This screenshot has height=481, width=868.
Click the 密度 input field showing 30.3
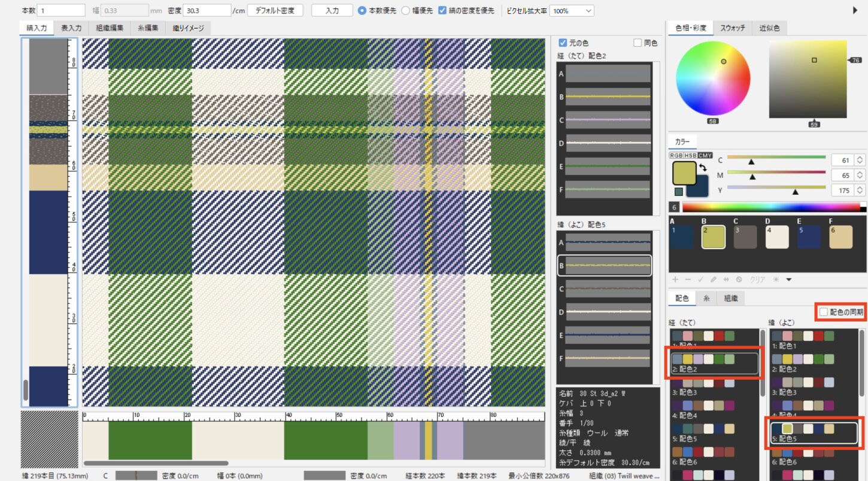[207, 11]
